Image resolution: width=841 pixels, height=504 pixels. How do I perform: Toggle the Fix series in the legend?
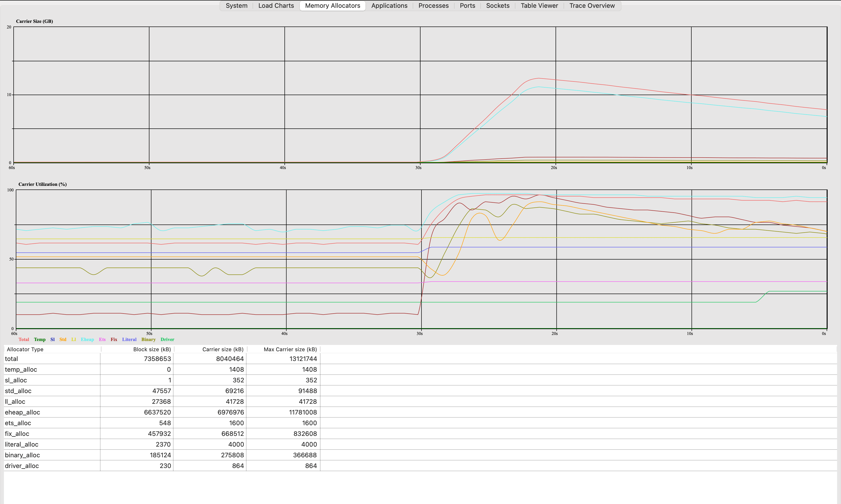(x=113, y=339)
